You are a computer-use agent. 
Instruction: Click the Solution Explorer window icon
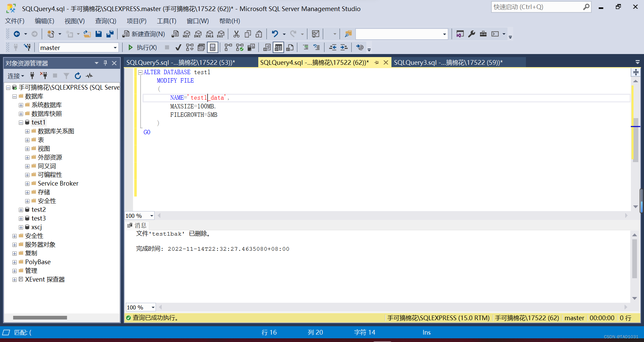[x=460, y=34]
